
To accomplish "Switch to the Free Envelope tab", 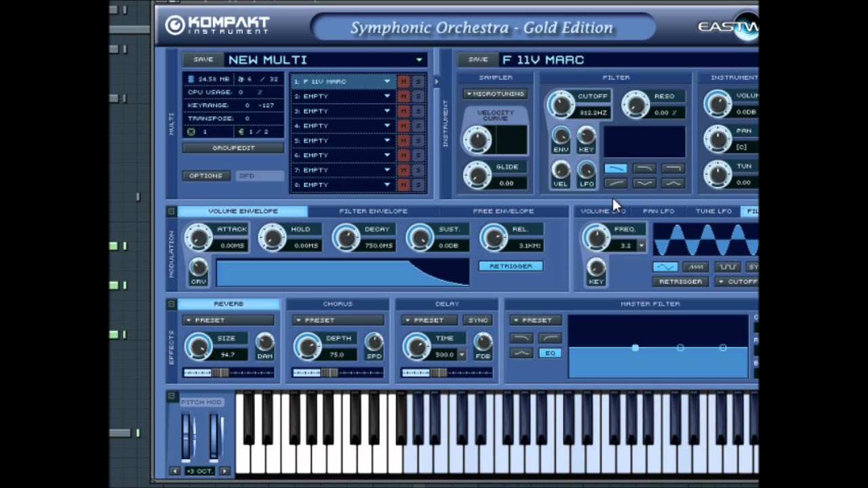I will (503, 211).
